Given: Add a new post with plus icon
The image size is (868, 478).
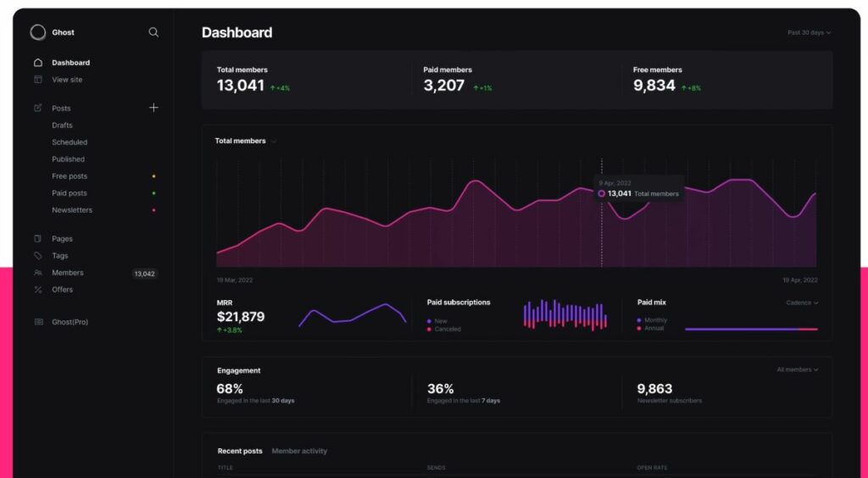Looking at the screenshot, I should 153,108.
